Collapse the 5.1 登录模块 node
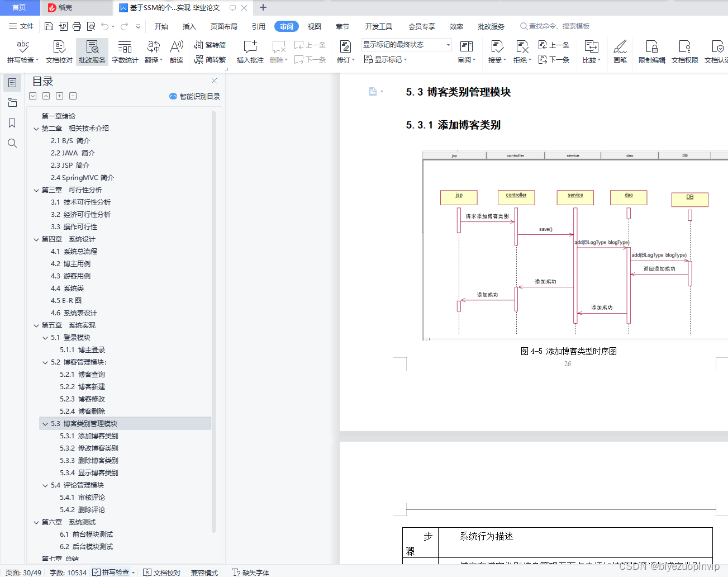Viewport: 728px width, 577px height. (x=45, y=338)
